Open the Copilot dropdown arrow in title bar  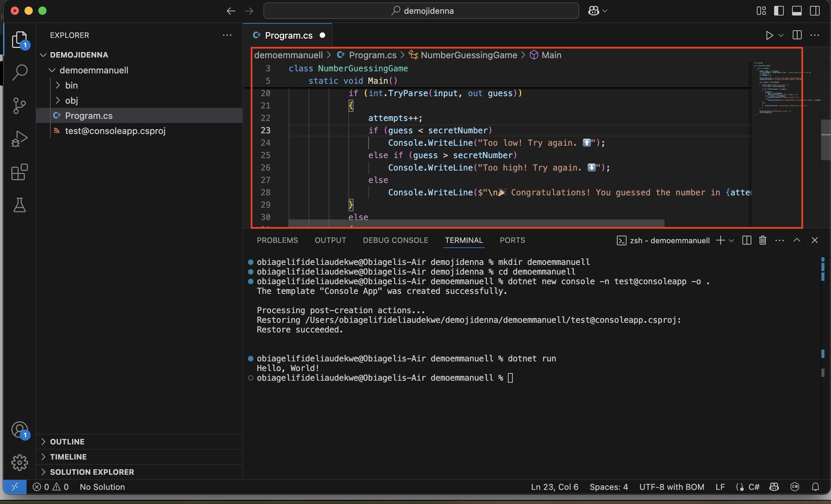pos(604,11)
